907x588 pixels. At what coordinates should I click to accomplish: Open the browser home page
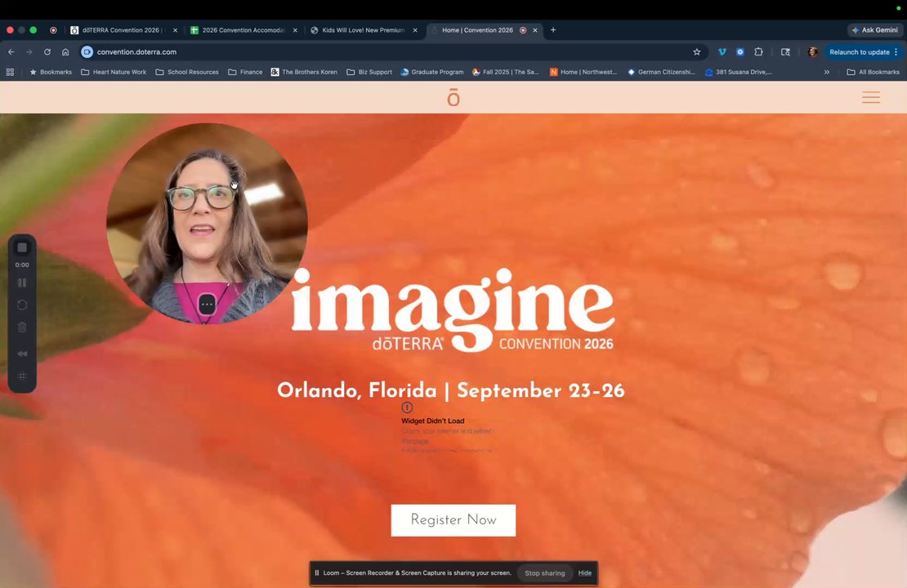[x=65, y=52]
